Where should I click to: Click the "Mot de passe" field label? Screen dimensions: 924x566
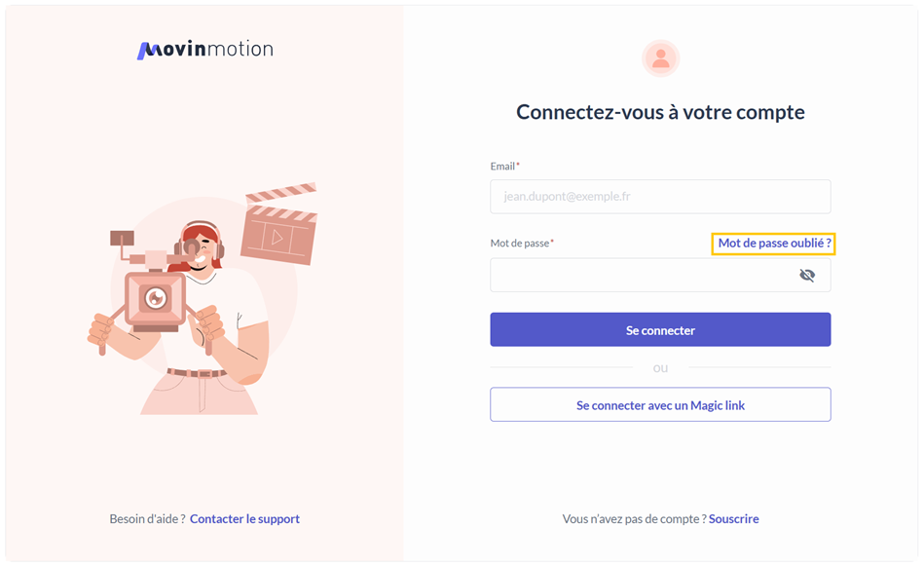tap(521, 244)
